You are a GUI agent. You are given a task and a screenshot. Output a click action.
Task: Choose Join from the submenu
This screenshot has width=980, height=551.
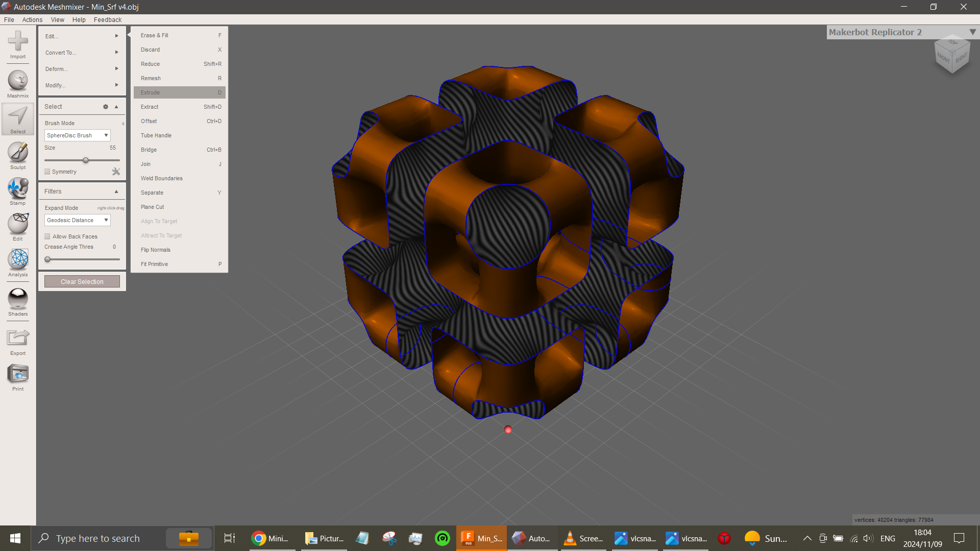[180, 164]
